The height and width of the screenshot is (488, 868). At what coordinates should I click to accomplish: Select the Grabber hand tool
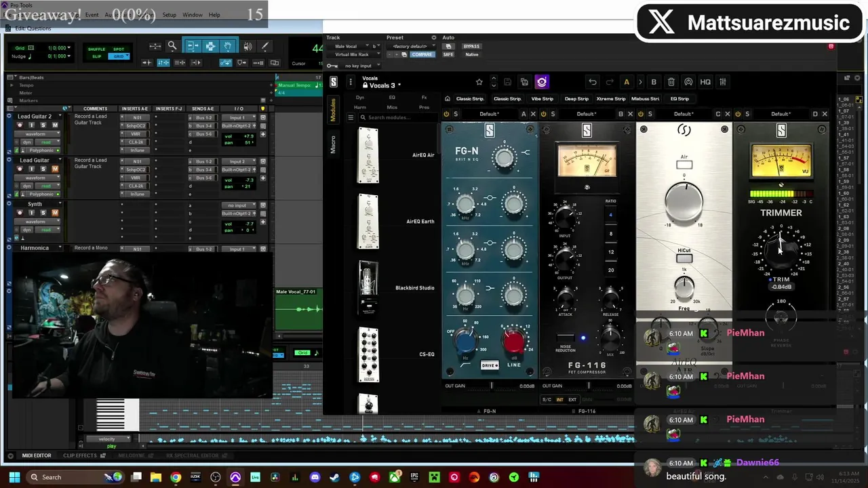pos(228,46)
